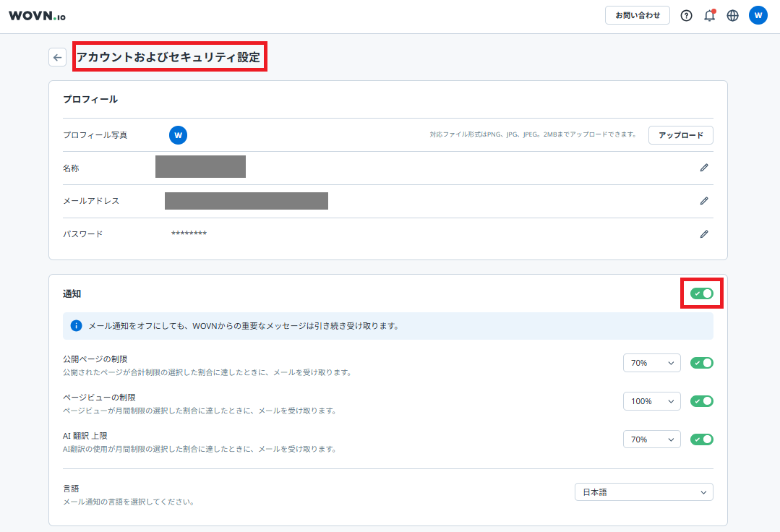The image size is (780, 532).
Task: Click the back arrow above the profile section
Action: [x=57, y=57]
